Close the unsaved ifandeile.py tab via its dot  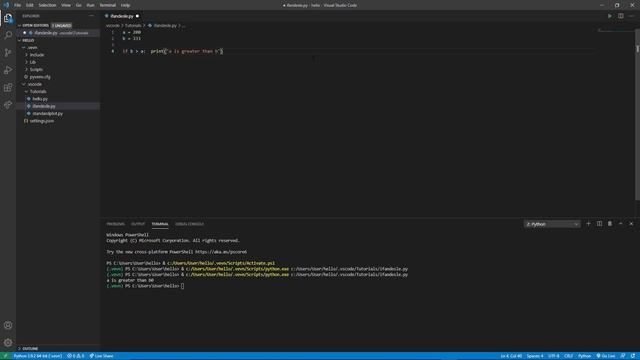pyautogui.click(x=137, y=16)
